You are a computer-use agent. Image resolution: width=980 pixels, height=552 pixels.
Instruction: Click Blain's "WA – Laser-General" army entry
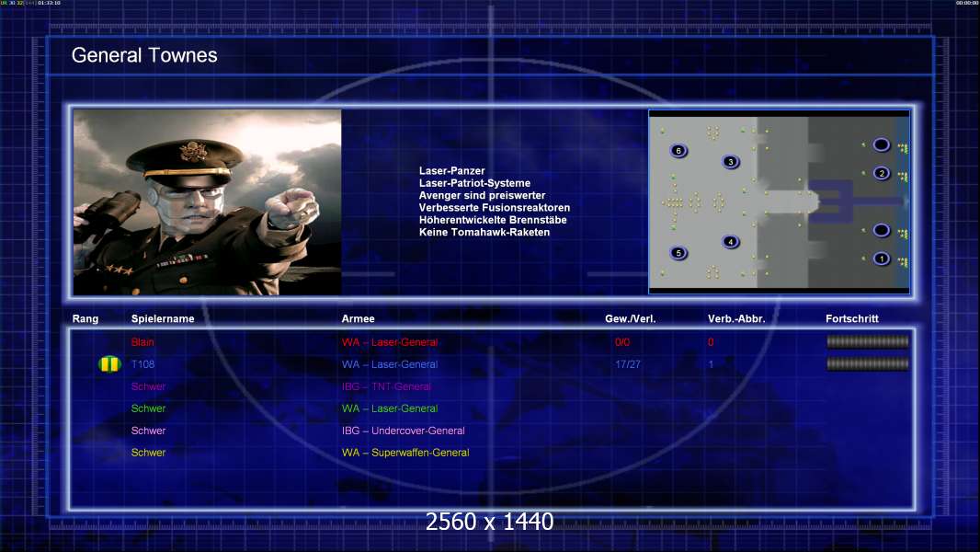390,342
